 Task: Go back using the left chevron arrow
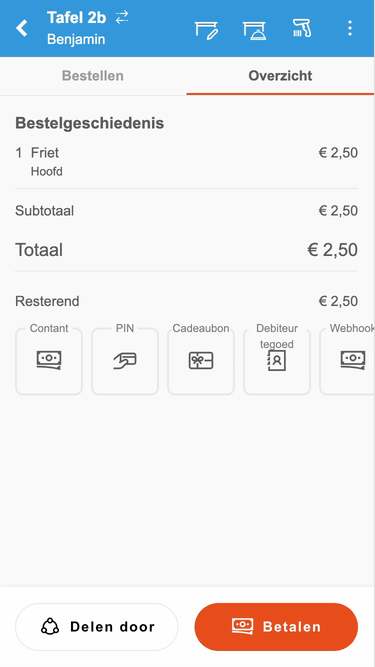21,28
